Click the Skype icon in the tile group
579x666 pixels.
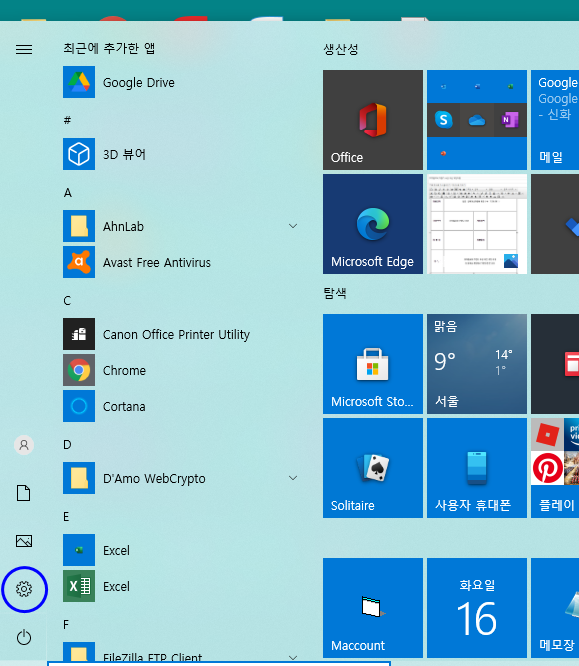pyautogui.click(x=443, y=120)
